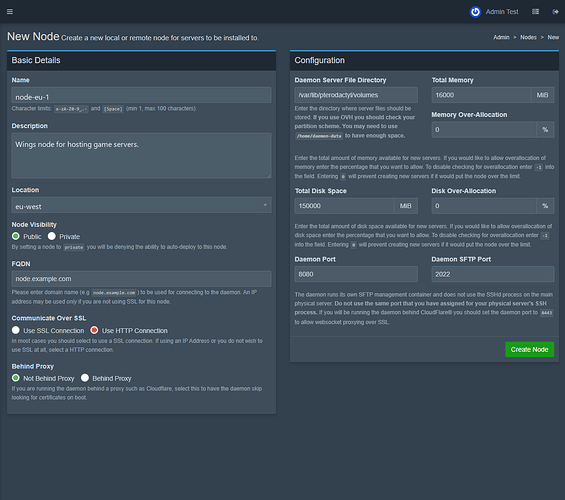The image size is (565, 500).
Task: Click the New breadcrumb item
Action: click(553, 37)
